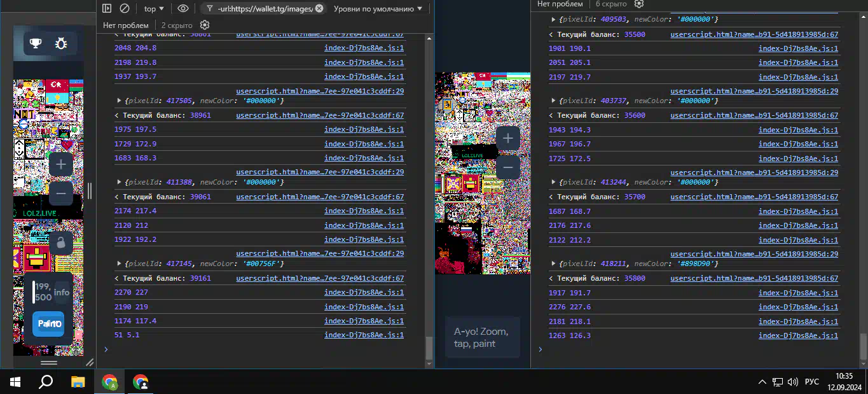Open the taskbar search magnifier

[46, 382]
